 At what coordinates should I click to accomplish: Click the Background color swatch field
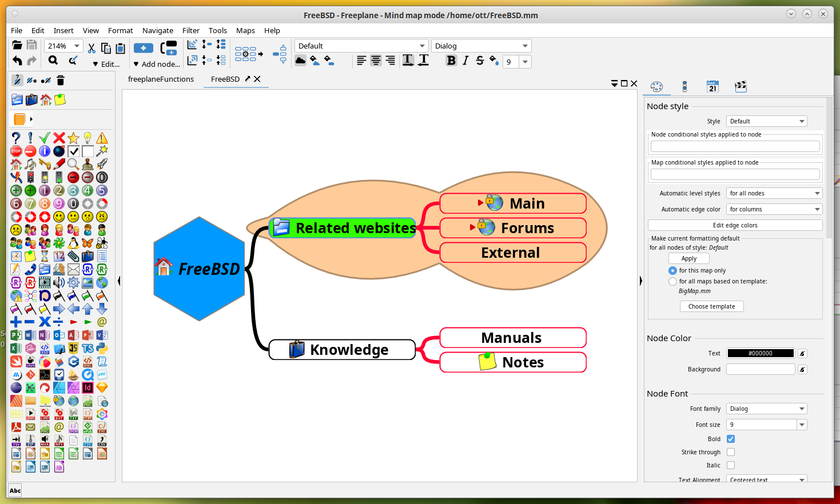[x=761, y=369]
